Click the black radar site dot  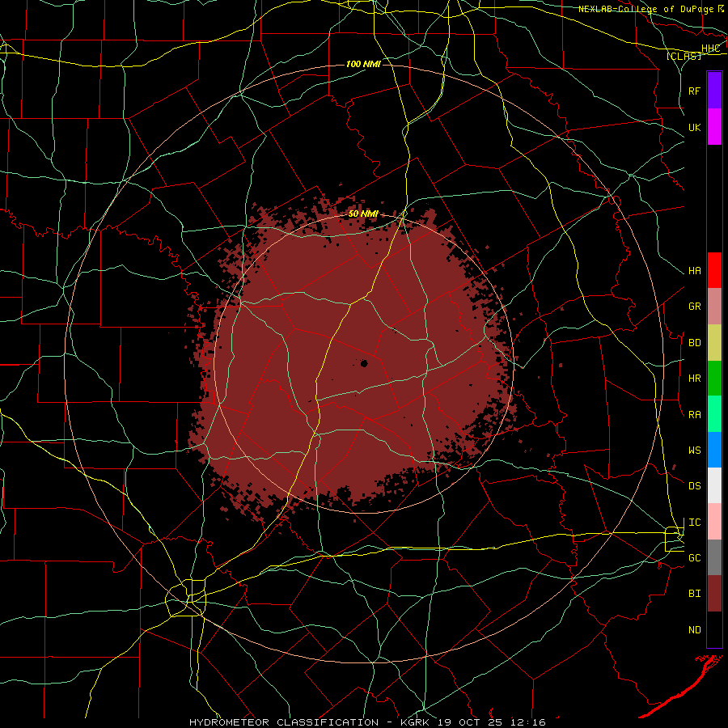(x=365, y=363)
